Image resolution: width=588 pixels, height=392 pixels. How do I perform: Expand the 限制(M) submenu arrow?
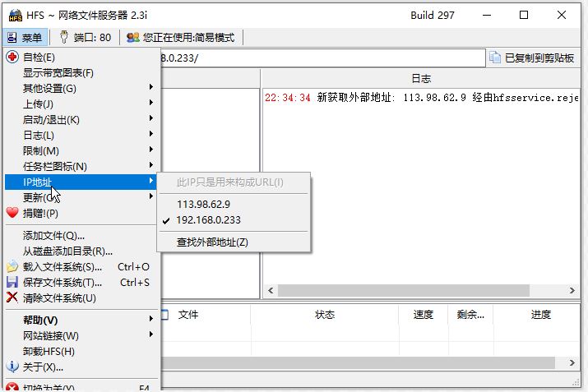click(x=150, y=149)
